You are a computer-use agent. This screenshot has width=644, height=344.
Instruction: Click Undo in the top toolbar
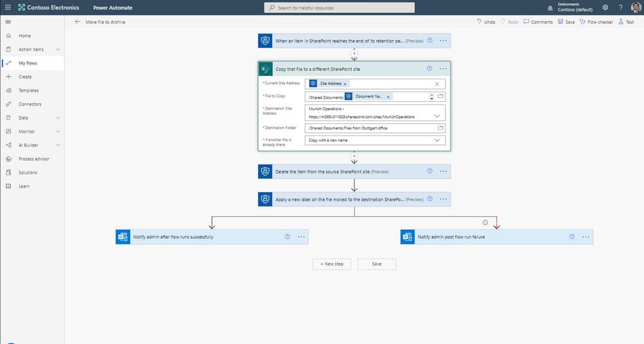pos(486,22)
